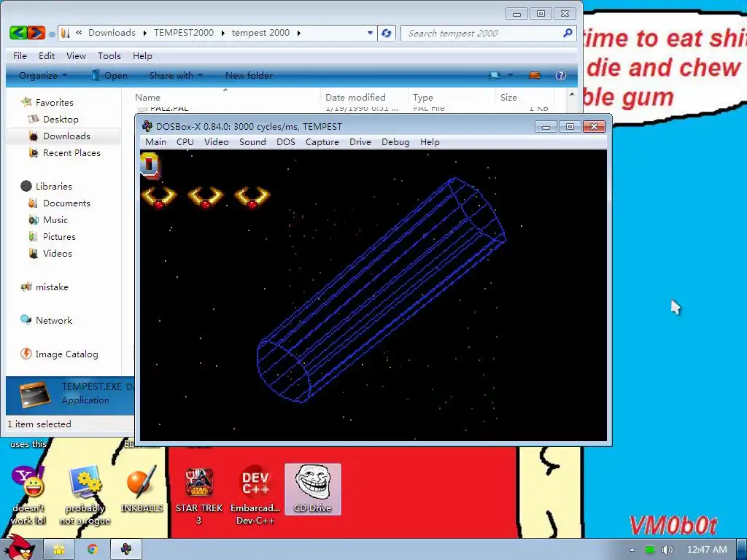Viewport: 747px width, 560px height.
Task: Open the Drive menu in DOSBox-X
Action: (360, 142)
